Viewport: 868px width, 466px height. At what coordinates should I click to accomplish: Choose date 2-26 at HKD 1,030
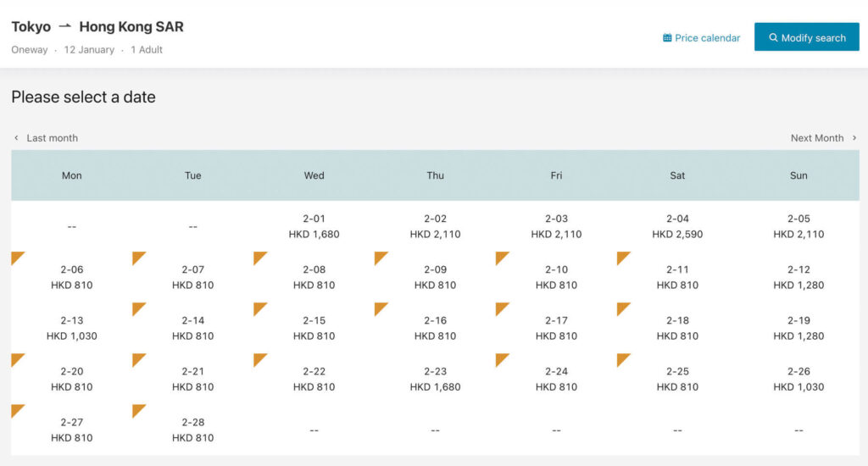click(x=798, y=379)
